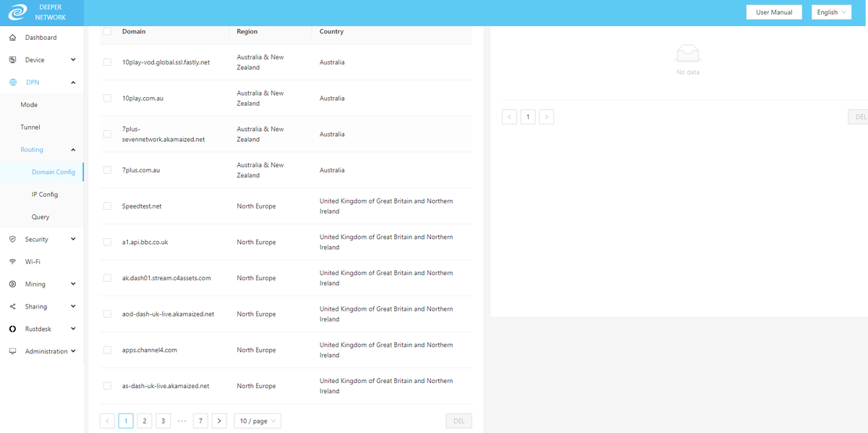Tick the 7plus.com.au checkbox
The image size is (868, 433).
tap(107, 170)
